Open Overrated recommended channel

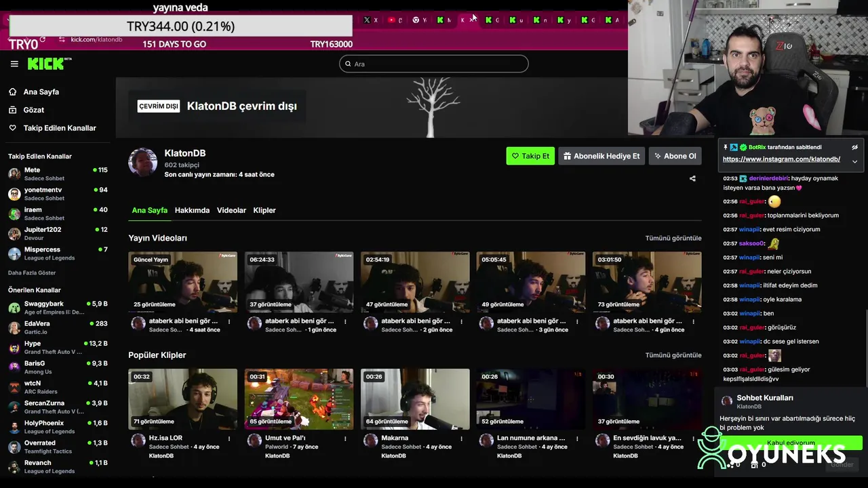(x=57, y=447)
